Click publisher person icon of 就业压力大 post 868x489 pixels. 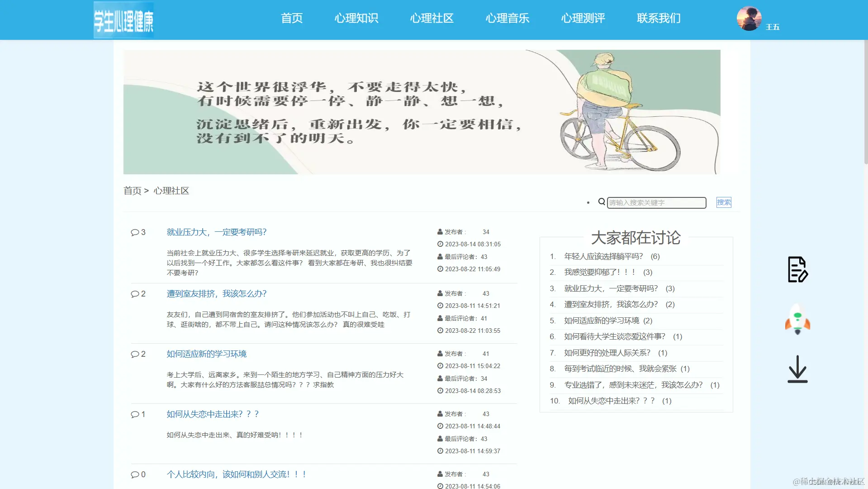tap(440, 232)
